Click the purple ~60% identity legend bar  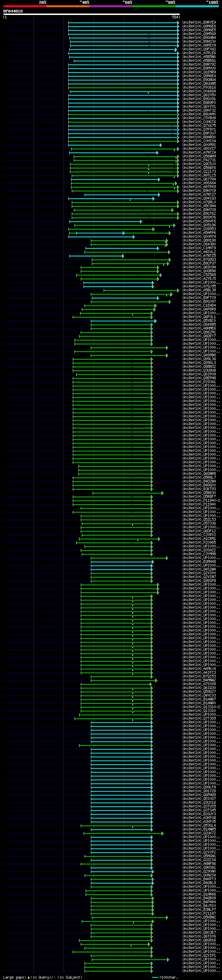111,6
